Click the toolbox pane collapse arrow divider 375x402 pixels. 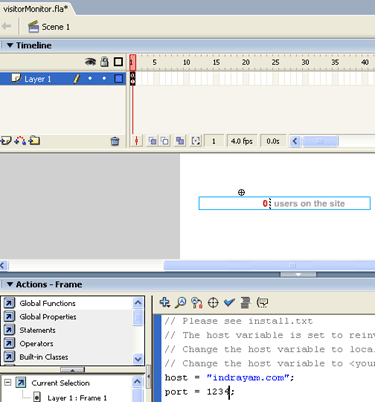tap(149, 376)
